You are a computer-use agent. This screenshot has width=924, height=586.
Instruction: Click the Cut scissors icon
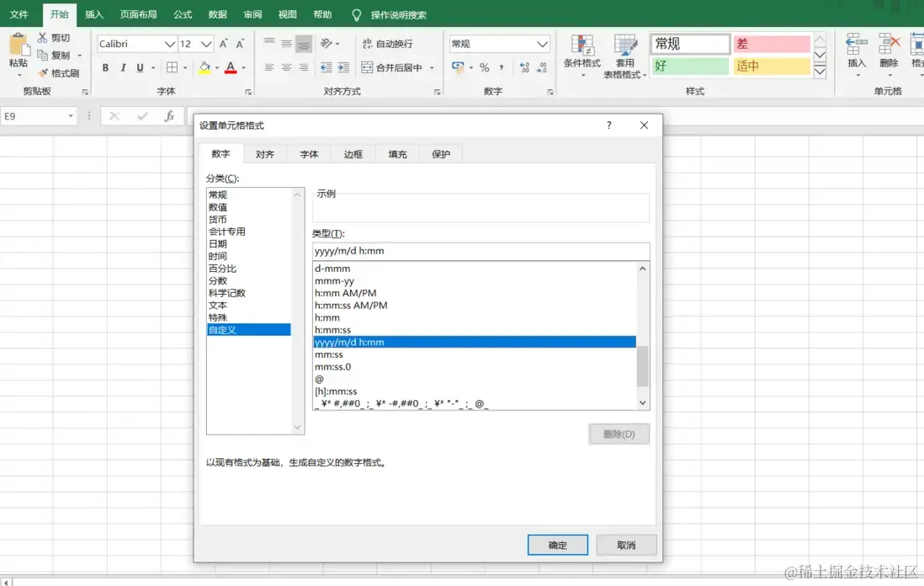click(x=42, y=38)
